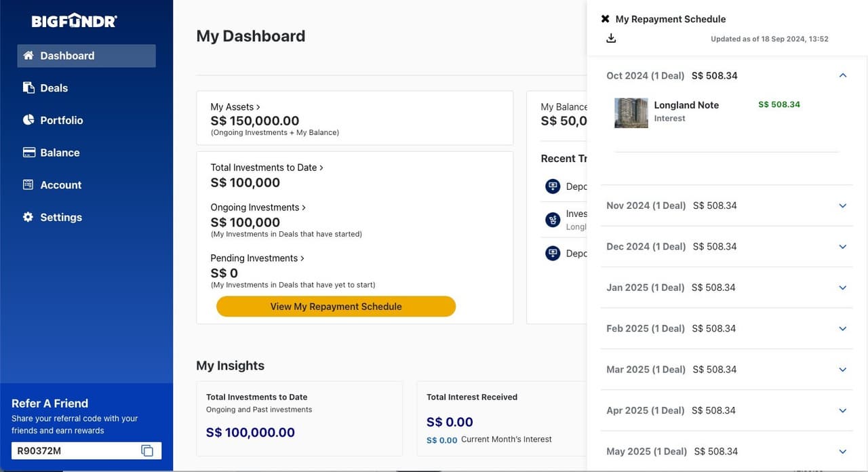868x472 pixels.
Task: Open the Account section icon
Action: [x=28, y=184]
